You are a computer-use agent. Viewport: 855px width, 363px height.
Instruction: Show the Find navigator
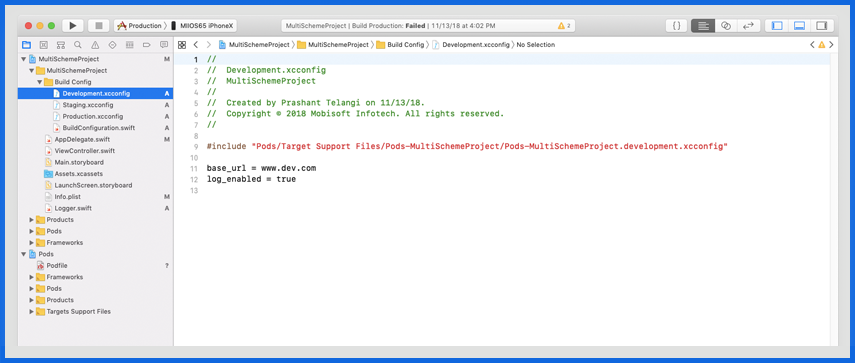pyautogui.click(x=78, y=45)
